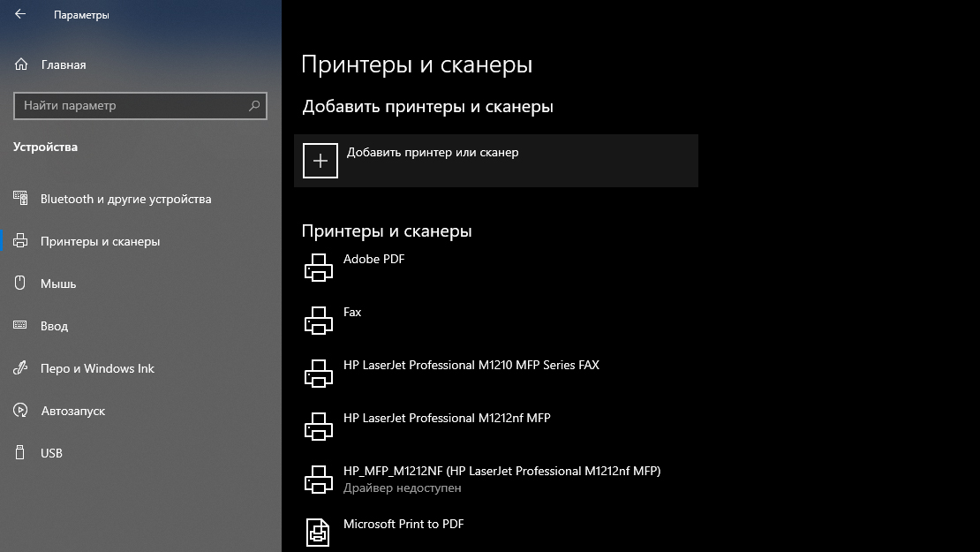Click the Fax printer icon
This screenshot has width=980, height=552.
click(318, 321)
